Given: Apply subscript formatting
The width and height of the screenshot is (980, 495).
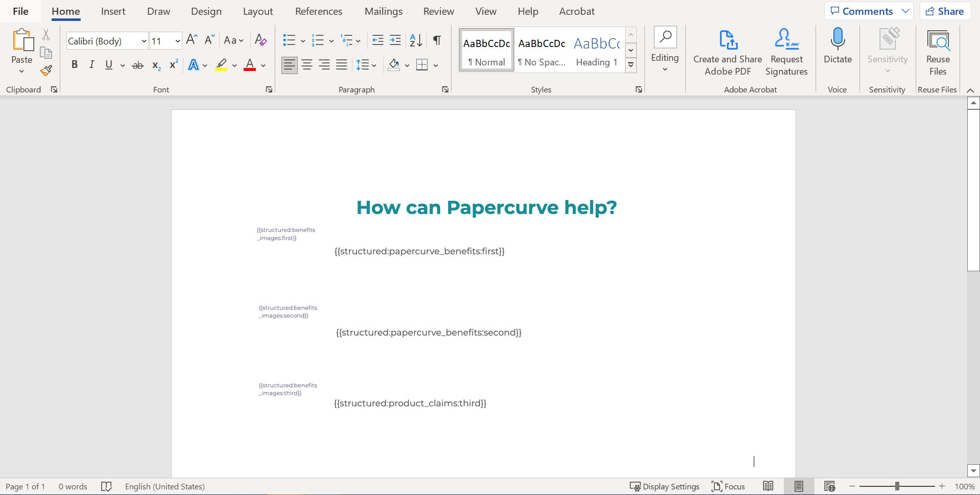Looking at the screenshot, I should point(155,65).
